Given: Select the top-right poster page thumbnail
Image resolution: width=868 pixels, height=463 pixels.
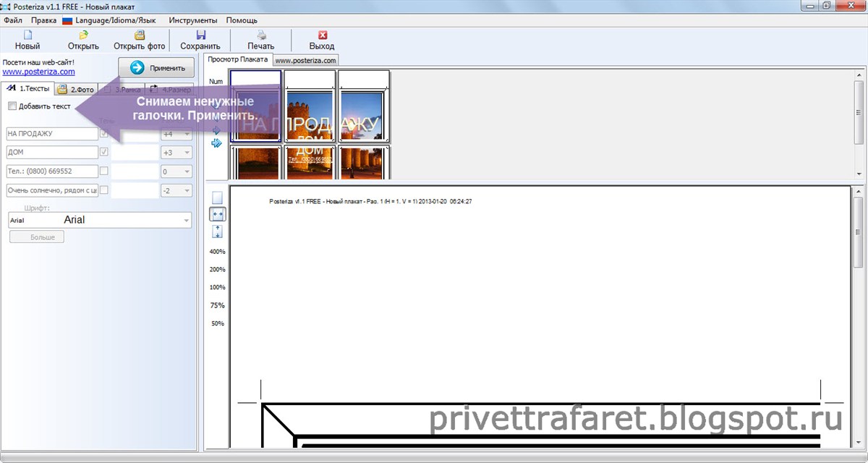Looking at the screenshot, I should (x=364, y=106).
